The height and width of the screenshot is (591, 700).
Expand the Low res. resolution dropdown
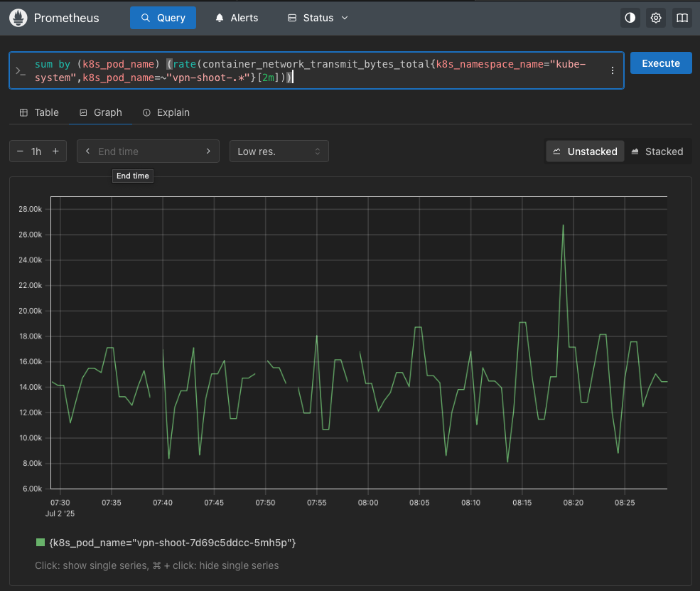(279, 151)
